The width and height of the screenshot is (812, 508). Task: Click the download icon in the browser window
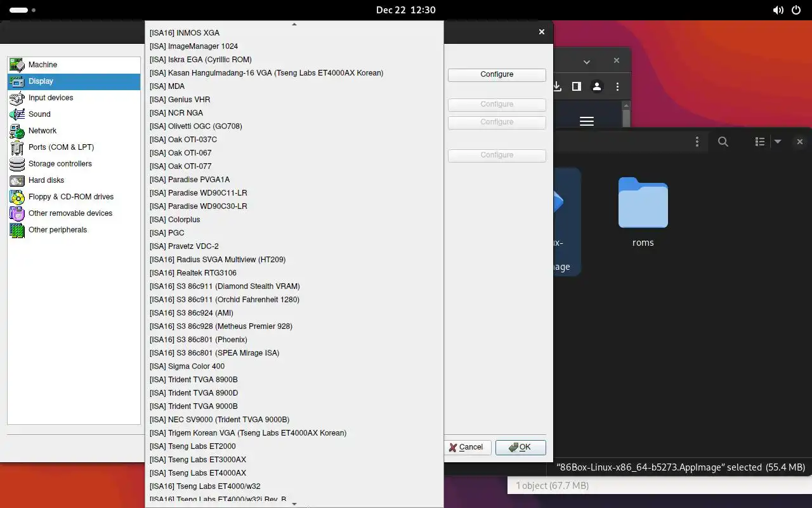click(557, 86)
